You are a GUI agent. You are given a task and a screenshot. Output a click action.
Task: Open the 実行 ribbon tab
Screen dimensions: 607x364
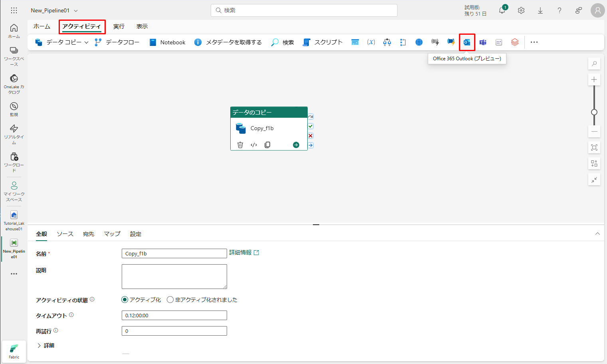point(119,27)
